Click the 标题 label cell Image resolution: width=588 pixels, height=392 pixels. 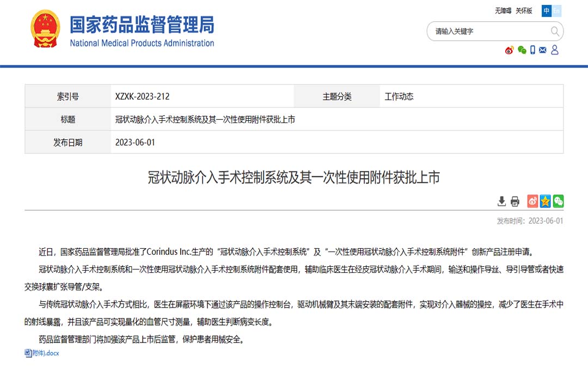pos(68,119)
